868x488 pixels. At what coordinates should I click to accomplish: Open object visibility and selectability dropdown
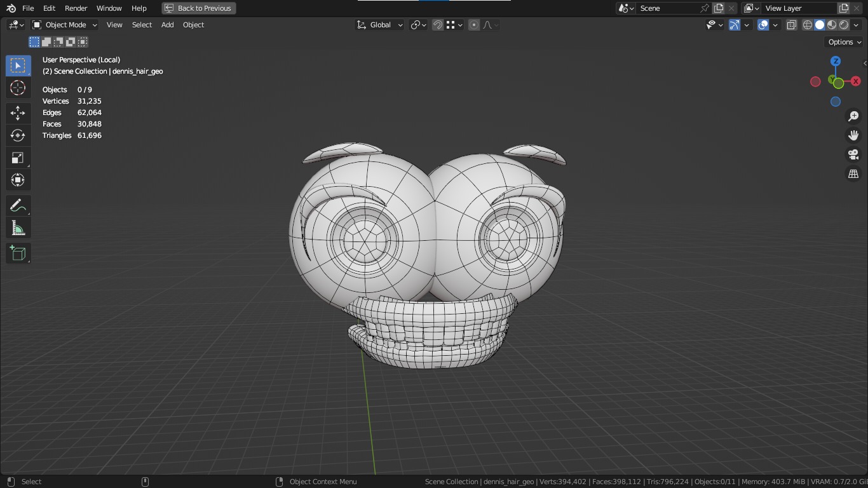[715, 25]
